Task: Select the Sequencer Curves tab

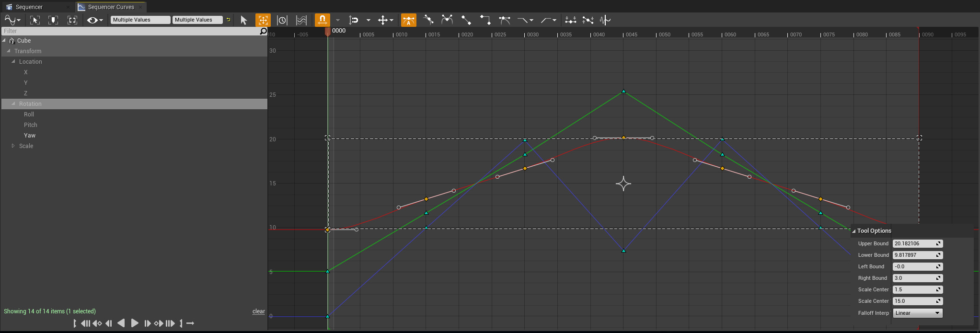Action: click(111, 7)
